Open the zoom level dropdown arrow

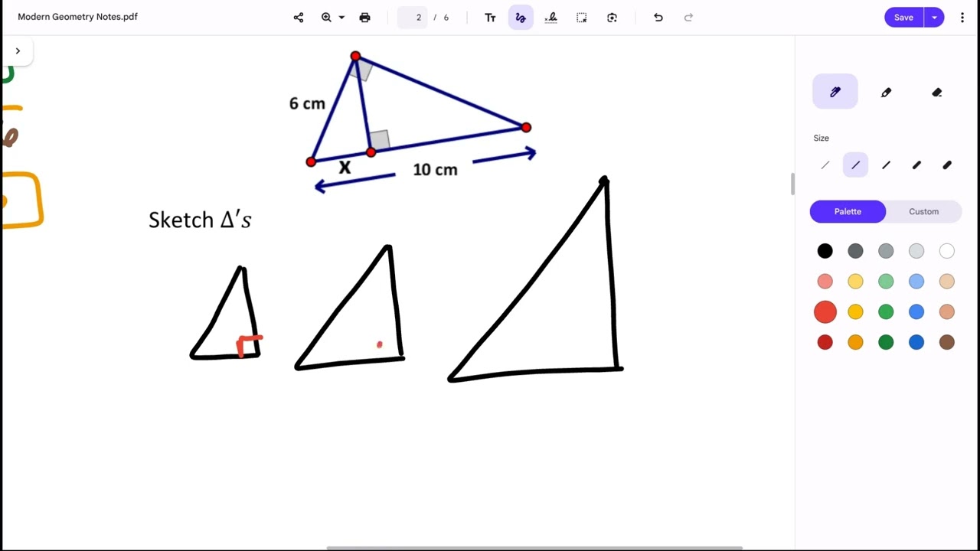tap(341, 18)
